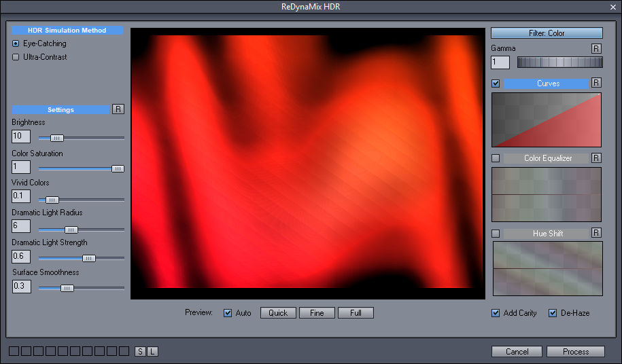The width and height of the screenshot is (622, 364).
Task: Toggle the De-Haze checkbox
Action: (553, 313)
